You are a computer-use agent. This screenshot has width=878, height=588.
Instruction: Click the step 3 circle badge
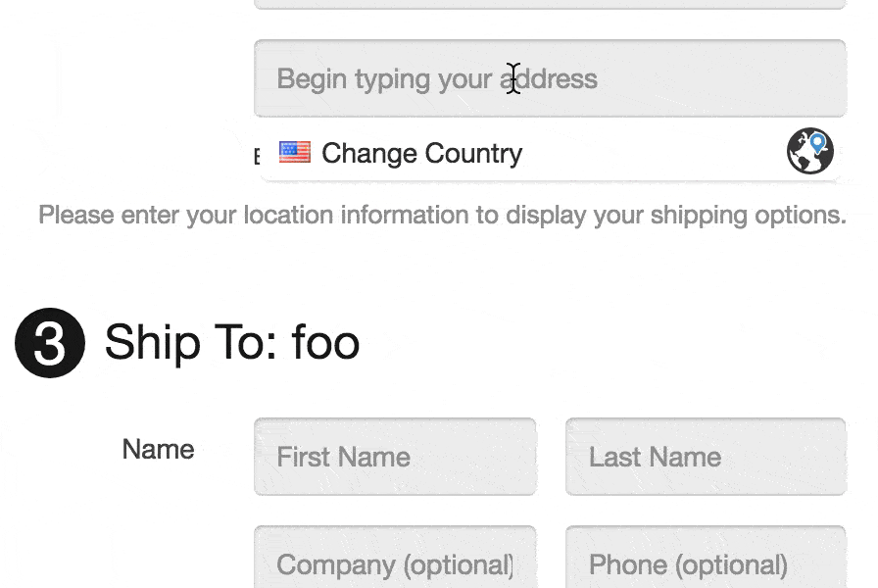click(x=50, y=343)
